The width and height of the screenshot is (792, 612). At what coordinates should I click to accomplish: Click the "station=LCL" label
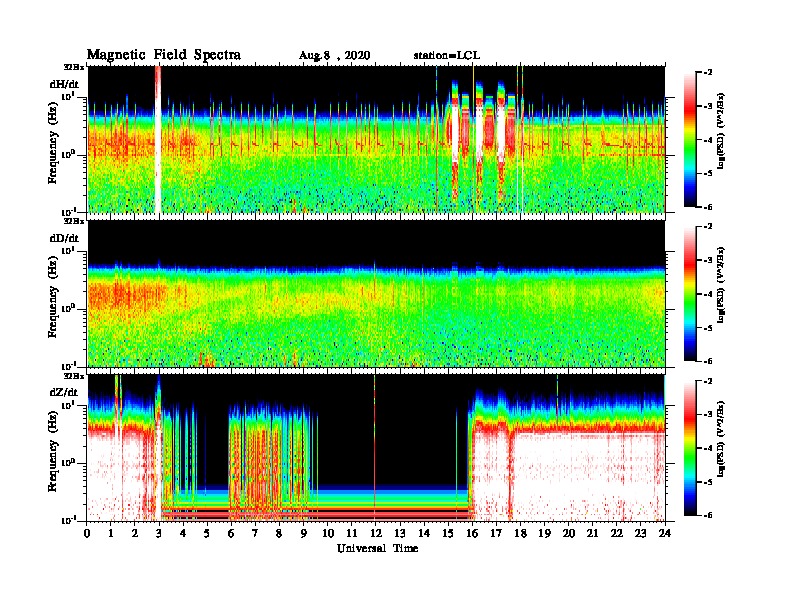447,56
